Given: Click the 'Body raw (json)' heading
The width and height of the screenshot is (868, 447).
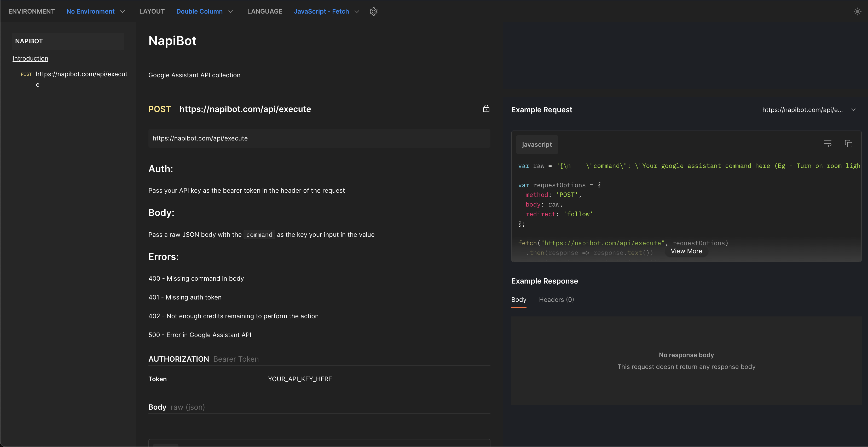Looking at the screenshot, I should coord(177,407).
